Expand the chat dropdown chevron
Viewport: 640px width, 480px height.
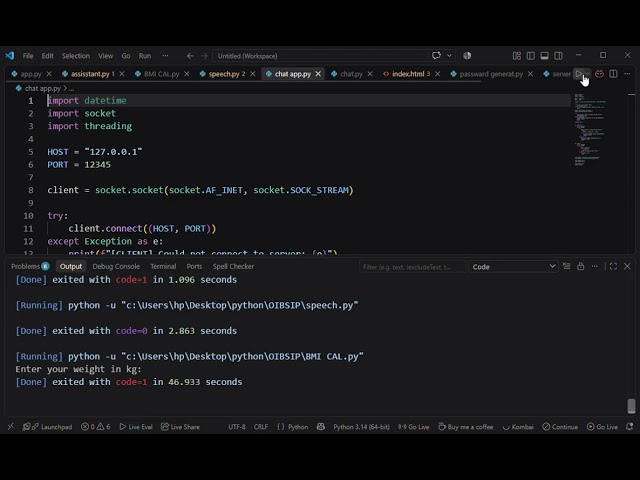449,56
